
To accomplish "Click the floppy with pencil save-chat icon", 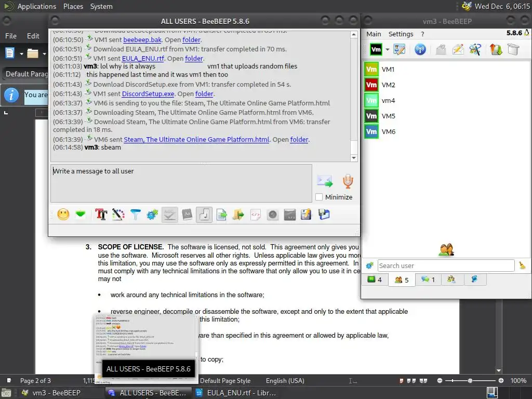I will pyautogui.click(x=306, y=215).
